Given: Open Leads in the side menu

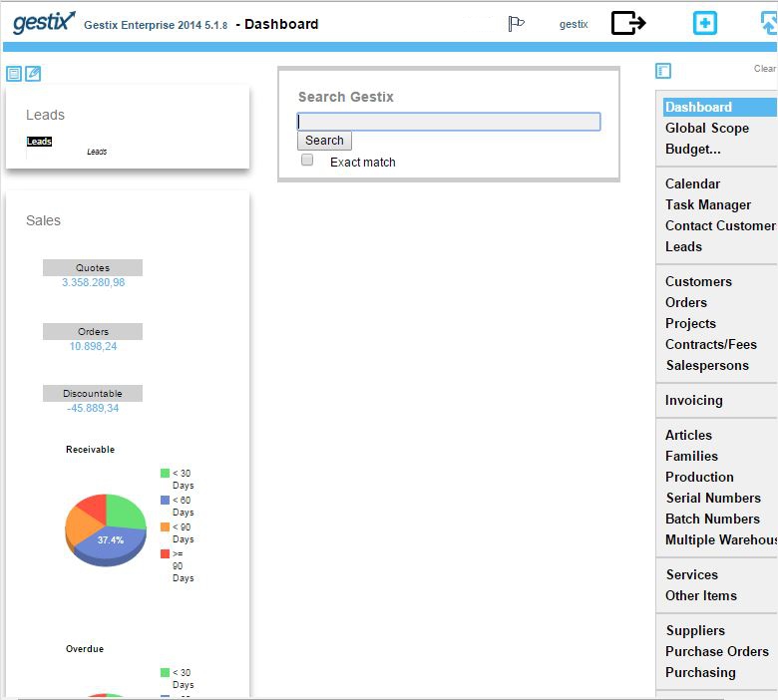Looking at the screenshot, I should tap(683, 246).
